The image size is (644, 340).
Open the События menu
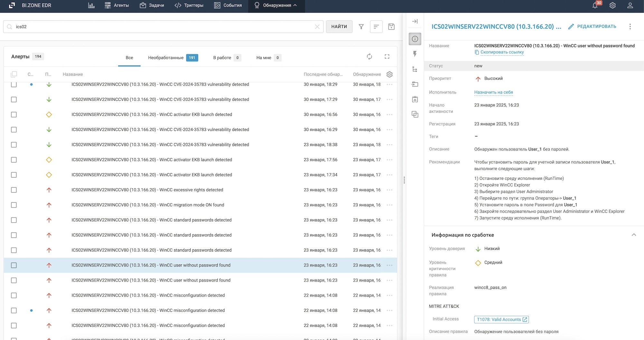[228, 5]
